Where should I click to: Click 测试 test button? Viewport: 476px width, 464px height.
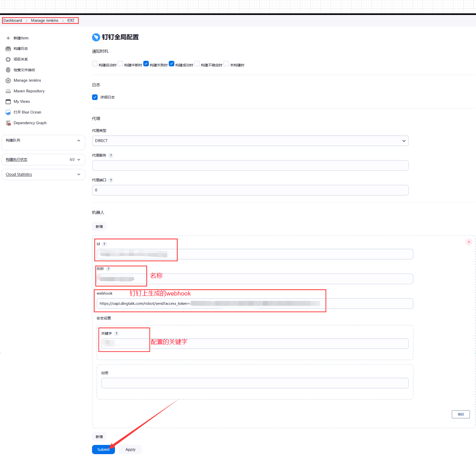click(x=461, y=414)
